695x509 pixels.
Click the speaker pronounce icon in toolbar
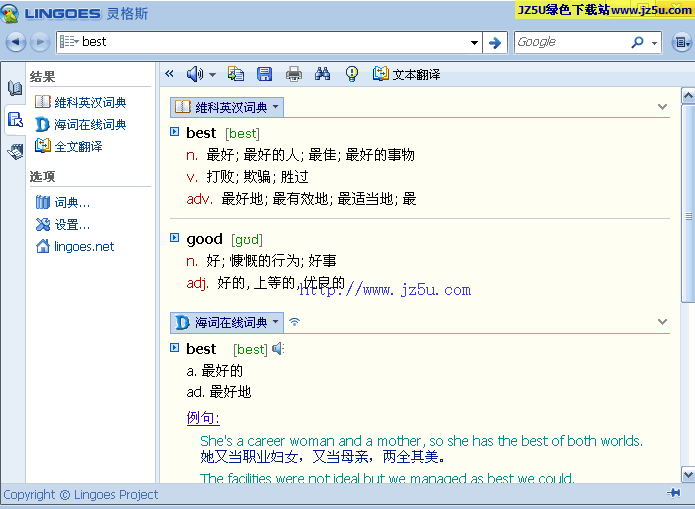[195, 74]
